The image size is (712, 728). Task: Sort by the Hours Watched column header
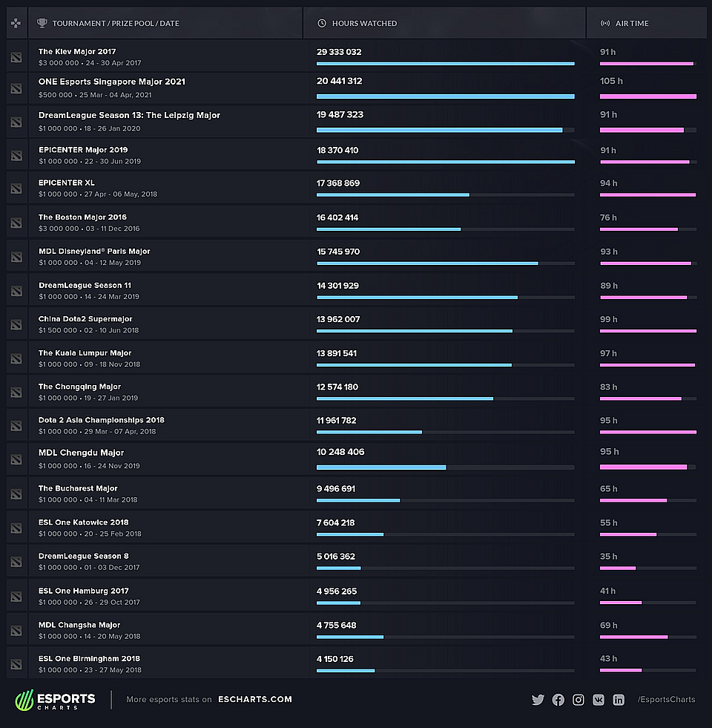tap(364, 23)
